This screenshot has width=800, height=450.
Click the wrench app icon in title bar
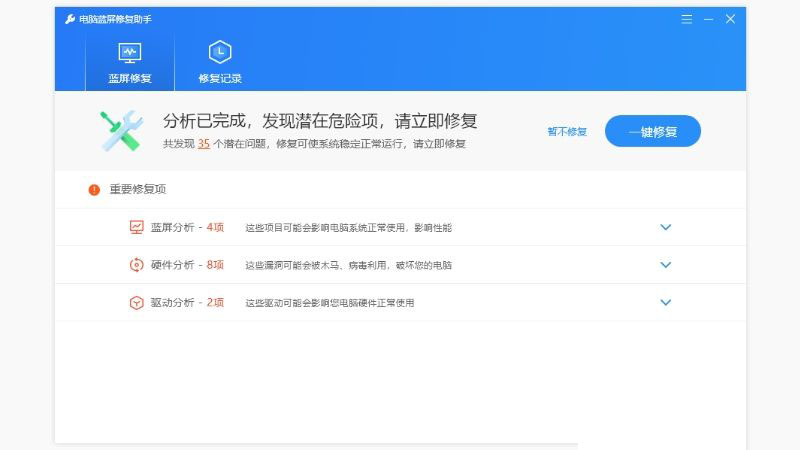[70, 19]
